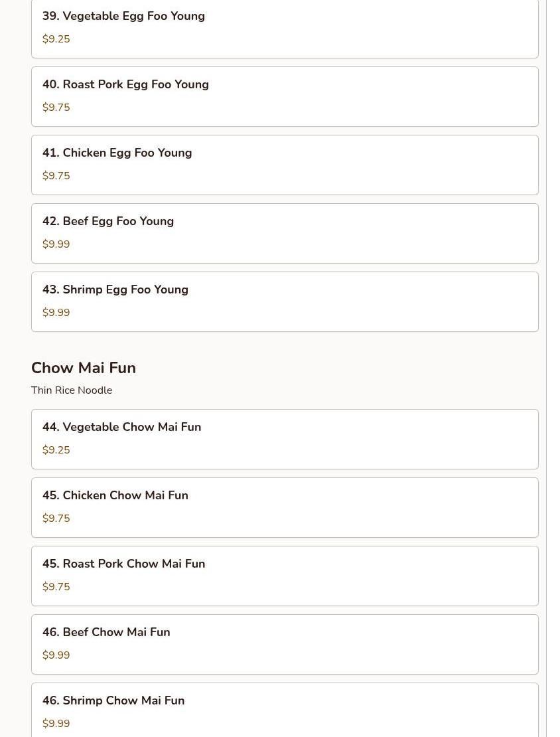The image size is (560, 737).
Task: Click Chicken Chow Mai Fun's $9.75 price
Action: pos(56,519)
